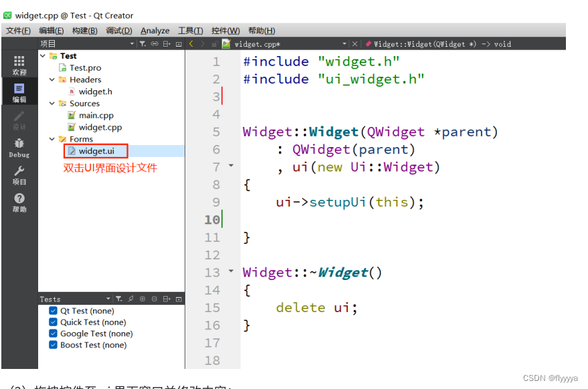Click the "ui_widget.h" include string
The width and height of the screenshot is (588, 389).
(371, 80)
